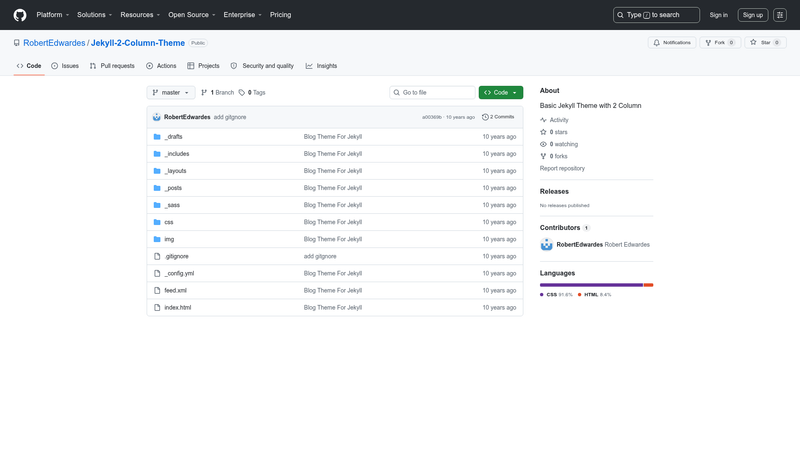This screenshot has height=450, width=800.
Task: View the 0 stars link
Action: (554, 132)
